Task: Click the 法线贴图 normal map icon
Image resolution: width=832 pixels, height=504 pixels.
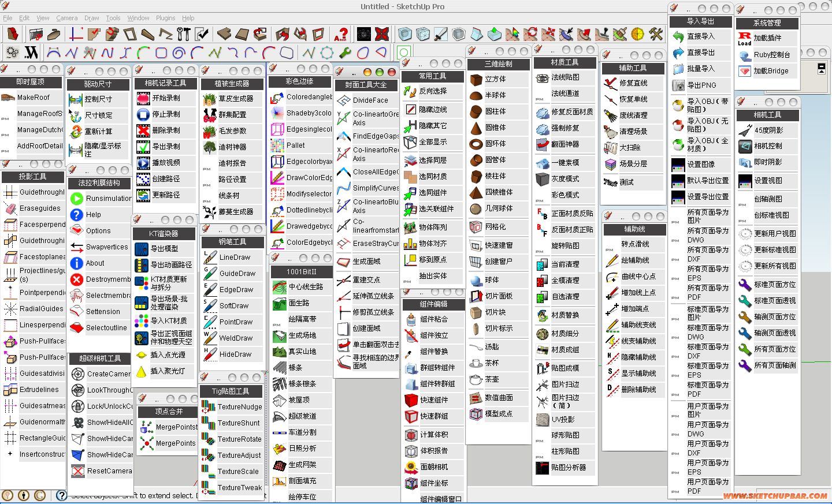Action: coord(543,77)
